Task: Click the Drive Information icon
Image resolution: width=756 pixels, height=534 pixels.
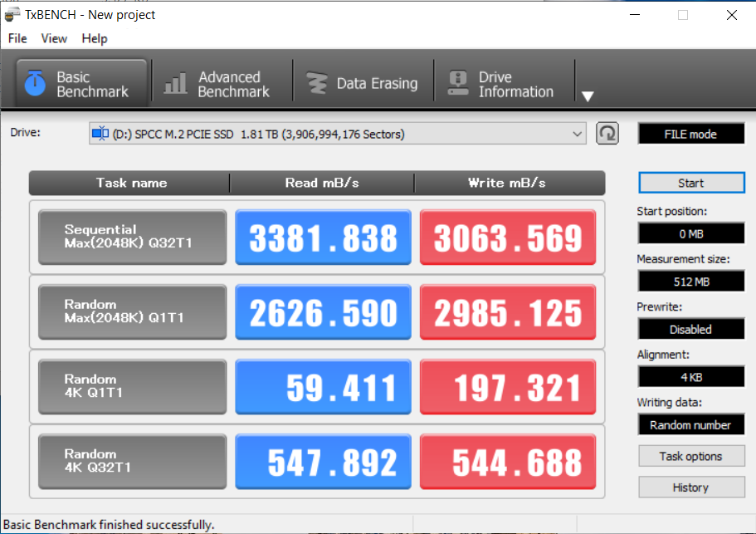Action: 457,84
